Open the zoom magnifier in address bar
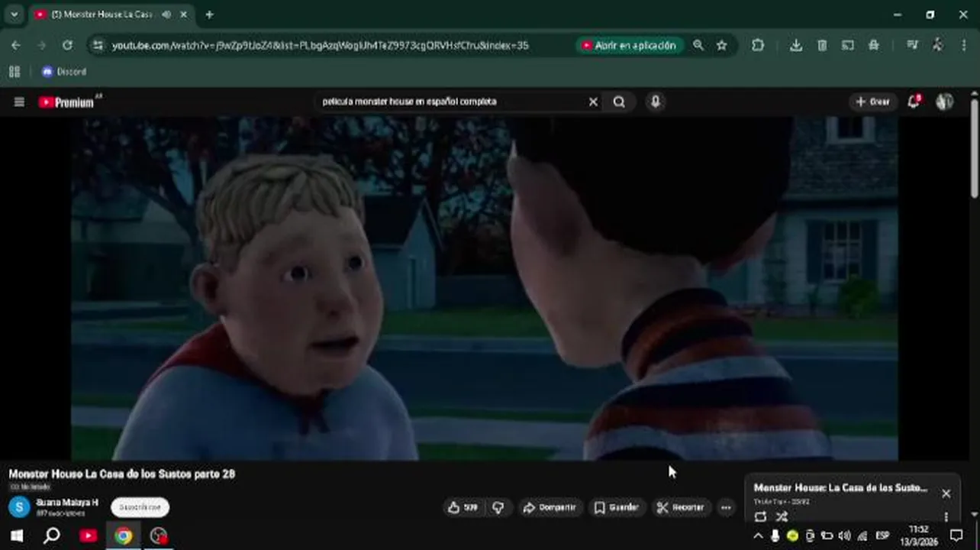 698,46
